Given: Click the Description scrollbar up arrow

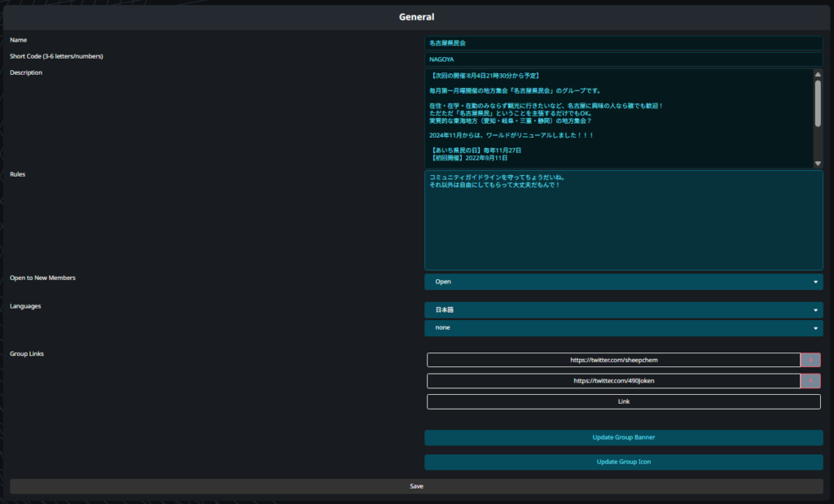Looking at the screenshot, I should (818, 74).
